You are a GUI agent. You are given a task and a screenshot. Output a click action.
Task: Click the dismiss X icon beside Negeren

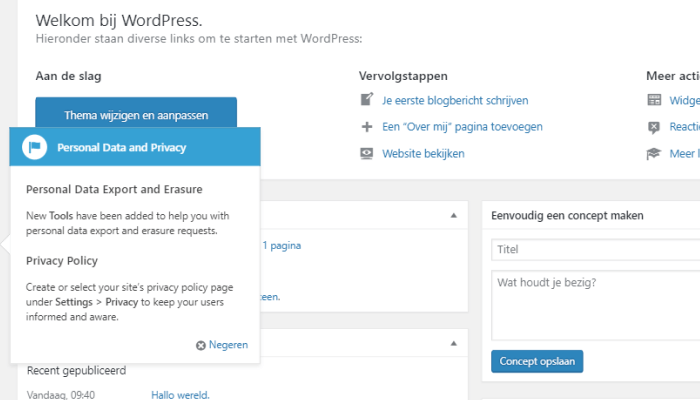201,345
